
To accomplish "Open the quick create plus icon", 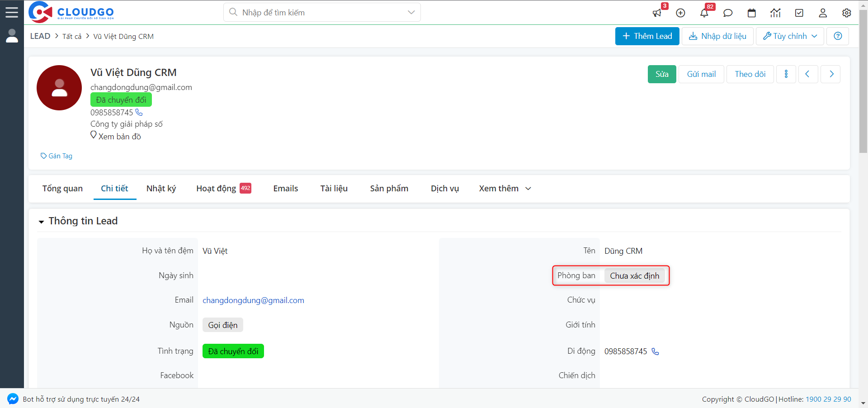I will point(680,13).
